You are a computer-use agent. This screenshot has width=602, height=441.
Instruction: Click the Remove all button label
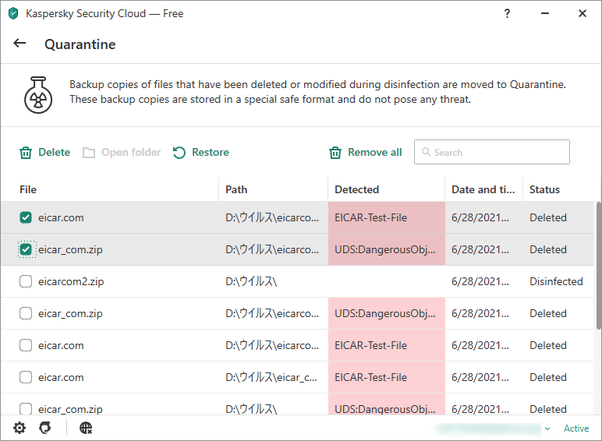click(x=375, y=152)
